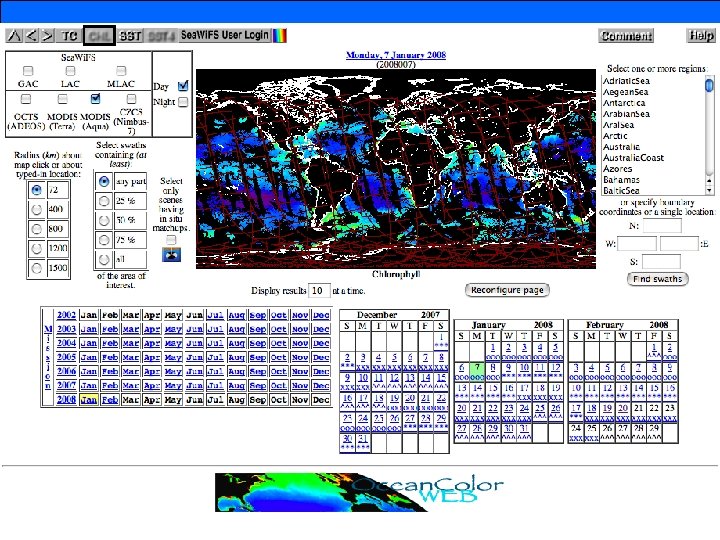
Task: Open the TC true color mode
Action: (69, 36)
